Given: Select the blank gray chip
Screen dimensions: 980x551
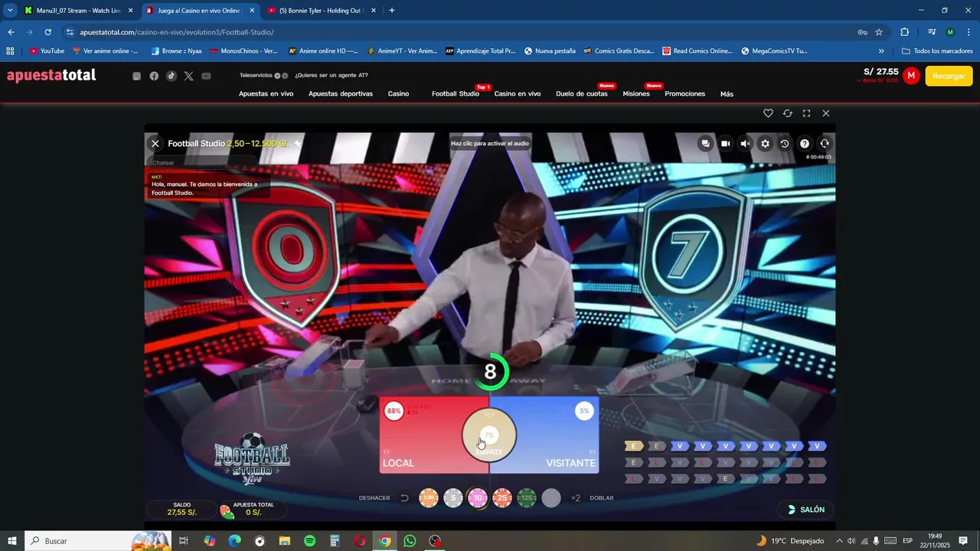Looking at the screenshot, I should [x=551, y=498].
